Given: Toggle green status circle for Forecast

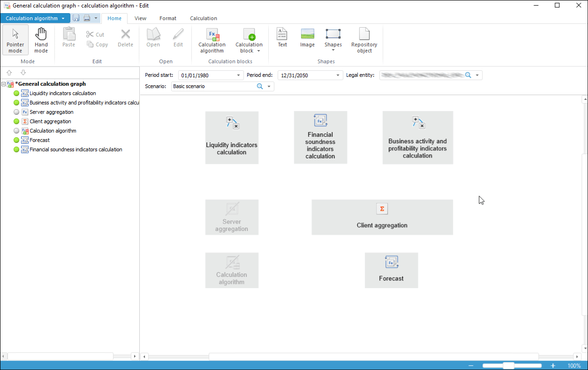Looking at the screenshot, I should pyautogui.click(x=16, y=140).
